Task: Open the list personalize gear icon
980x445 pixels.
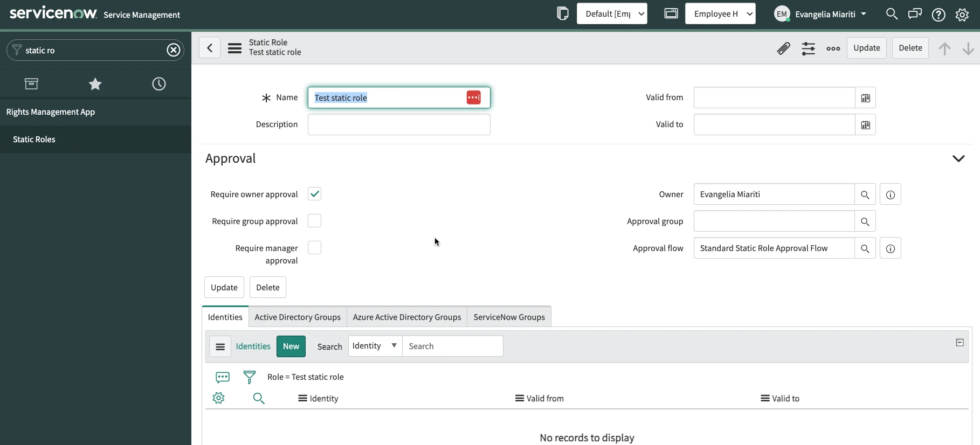Action: point(218,398)
